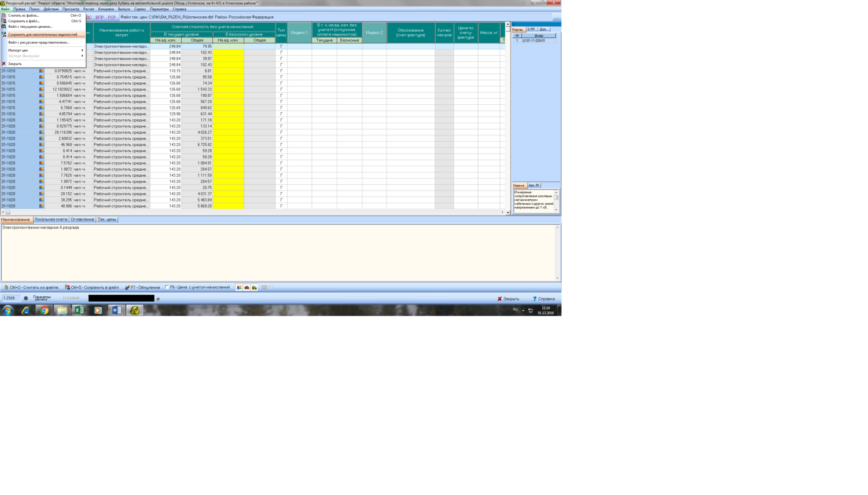
Task: Click the materials resource filter icon
Action: (247, 287)
